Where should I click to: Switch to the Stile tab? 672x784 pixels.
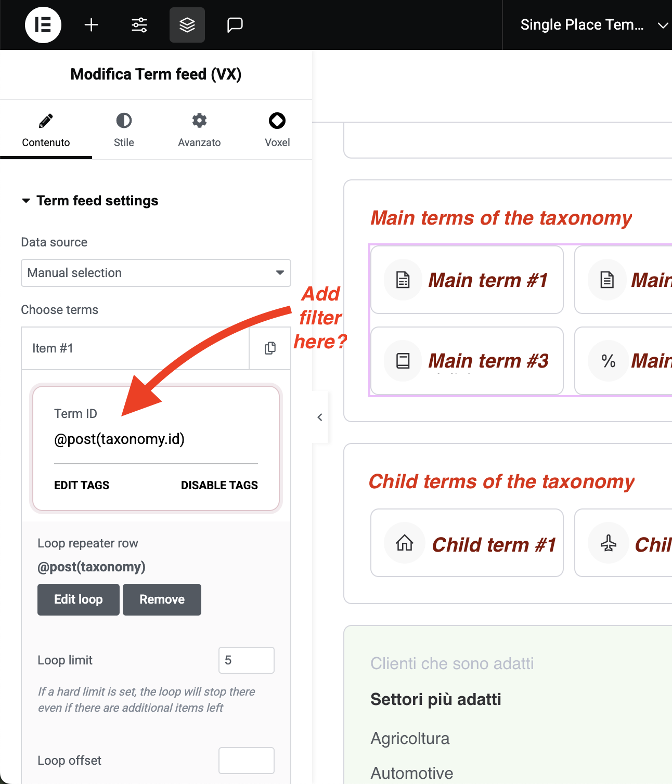pos(124,129)
